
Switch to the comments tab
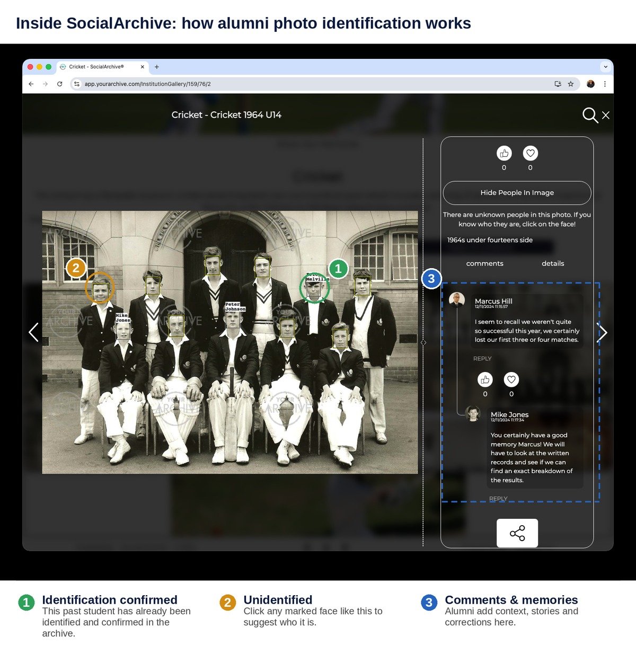pyautogui.click(x=485, y=263)
